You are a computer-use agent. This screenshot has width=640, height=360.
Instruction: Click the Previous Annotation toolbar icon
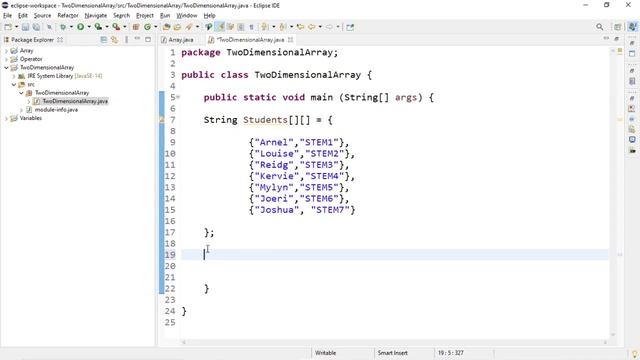pyautogui.click(x=283, y=27)
